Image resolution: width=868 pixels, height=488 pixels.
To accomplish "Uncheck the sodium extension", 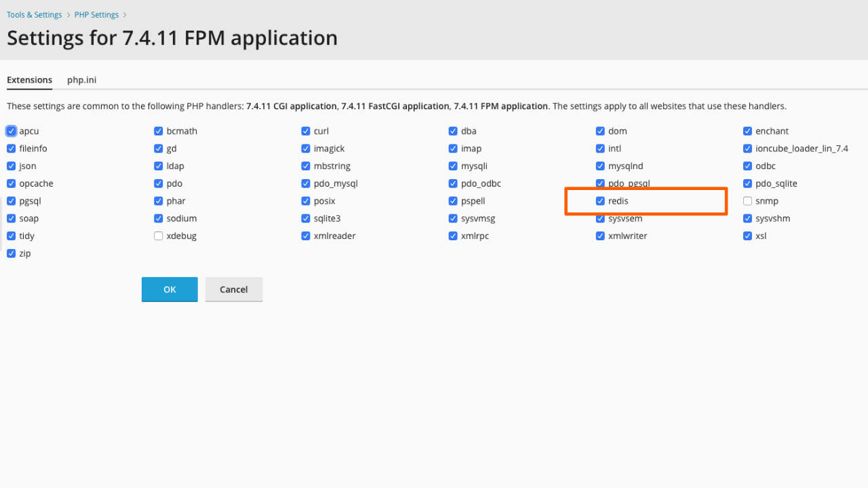I will coord(158,218).
